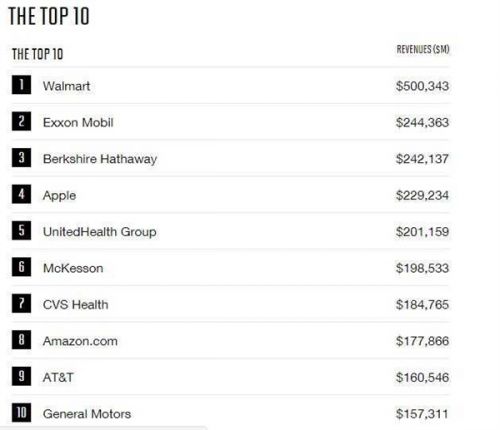
Task: Click Walmart's $500,343 revenue figure
Action: 422,86
